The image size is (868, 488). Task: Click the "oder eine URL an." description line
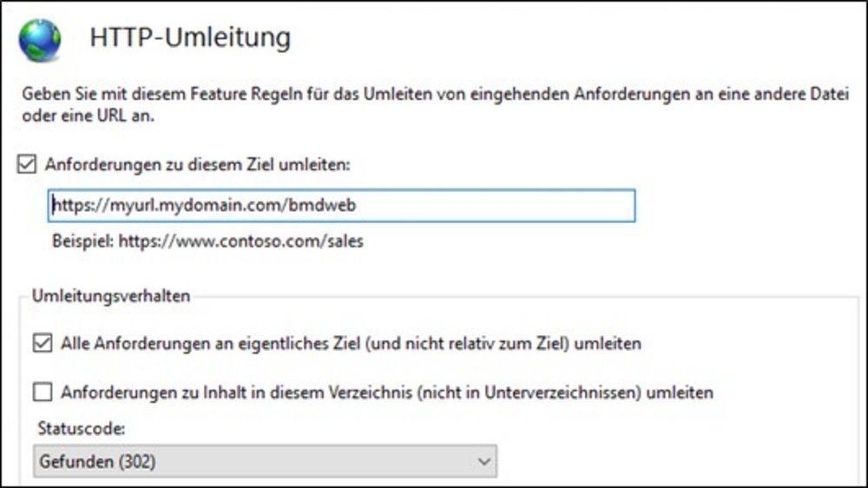point(88,116)
